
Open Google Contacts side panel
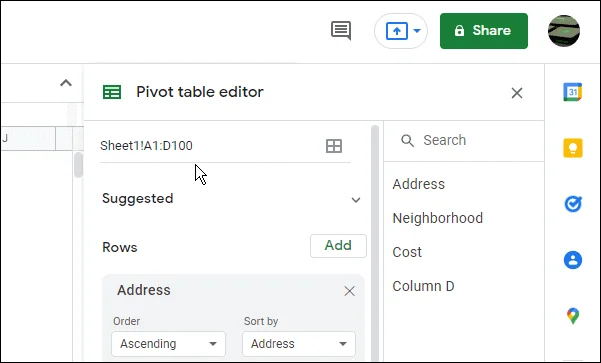[x=573, y=260]
